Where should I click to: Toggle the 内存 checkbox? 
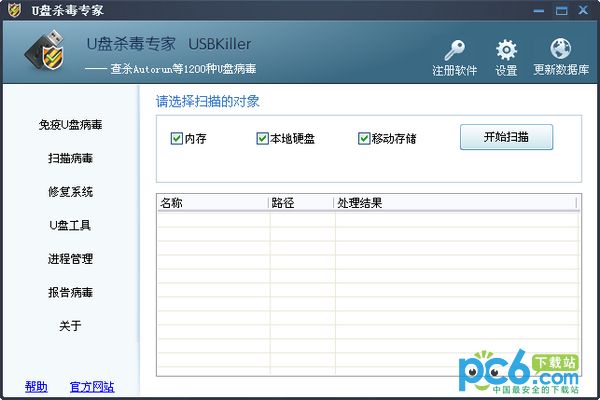click(176, 138)
